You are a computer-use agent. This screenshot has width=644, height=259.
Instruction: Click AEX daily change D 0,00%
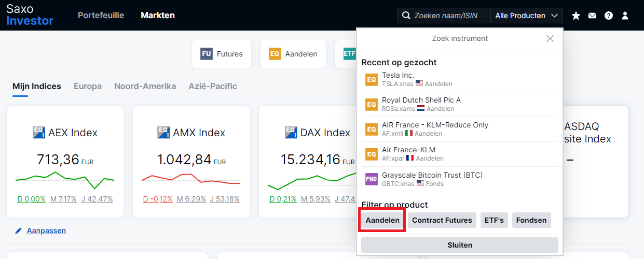point(31,199)
